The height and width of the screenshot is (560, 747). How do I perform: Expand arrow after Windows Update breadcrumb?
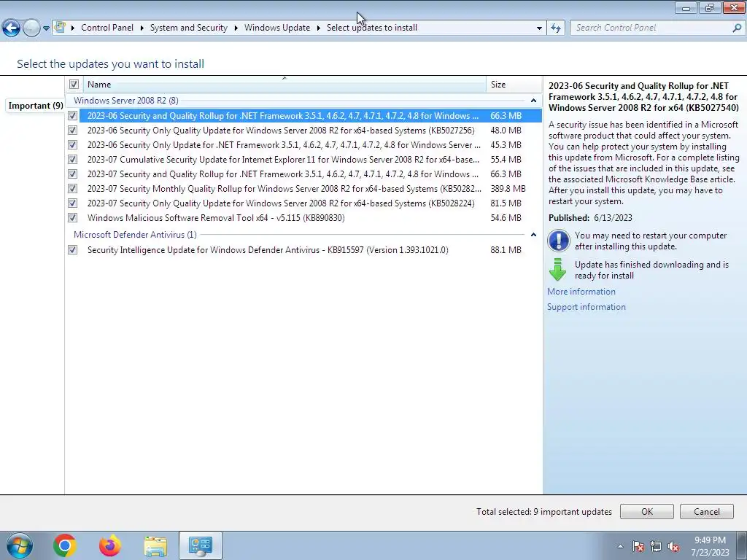pyautogui.click(x=319, y=28)
